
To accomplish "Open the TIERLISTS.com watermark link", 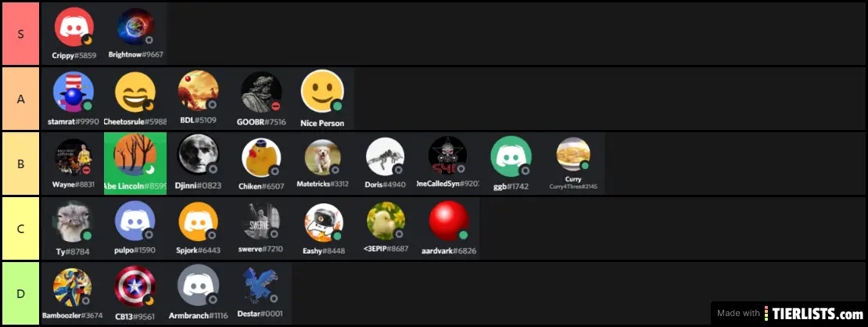I will pyautogui.click(x=789, y=313).
